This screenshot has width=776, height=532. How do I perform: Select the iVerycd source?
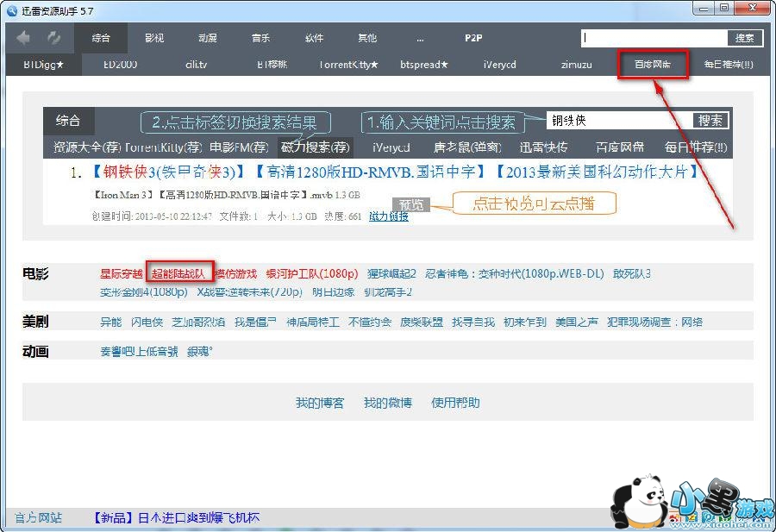[x=500, y=65]
